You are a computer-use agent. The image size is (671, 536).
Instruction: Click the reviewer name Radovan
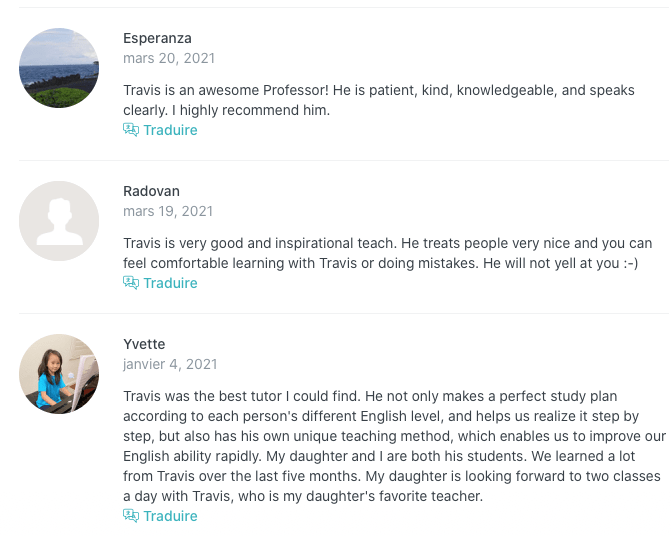[x=151, y=191]
